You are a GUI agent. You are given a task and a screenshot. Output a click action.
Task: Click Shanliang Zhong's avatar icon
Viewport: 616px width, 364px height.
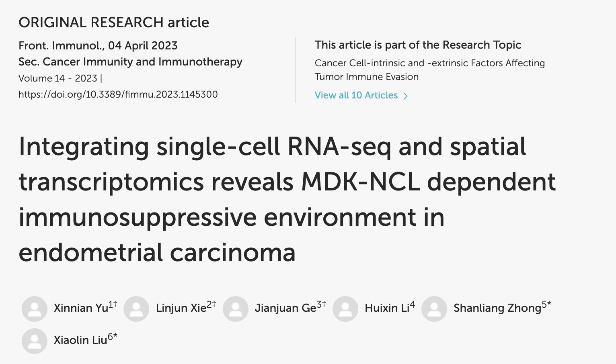click(434, 309)
